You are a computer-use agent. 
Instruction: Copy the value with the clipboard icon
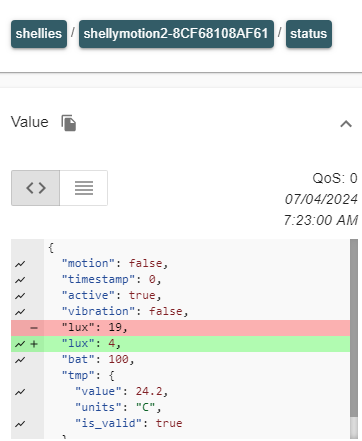pos(69,123)
